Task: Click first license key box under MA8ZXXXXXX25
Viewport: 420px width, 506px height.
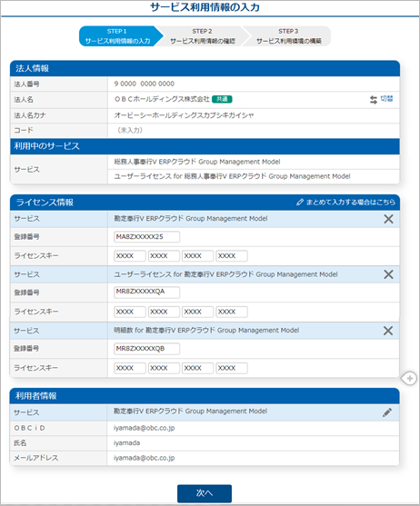Action: click(130, 256)
